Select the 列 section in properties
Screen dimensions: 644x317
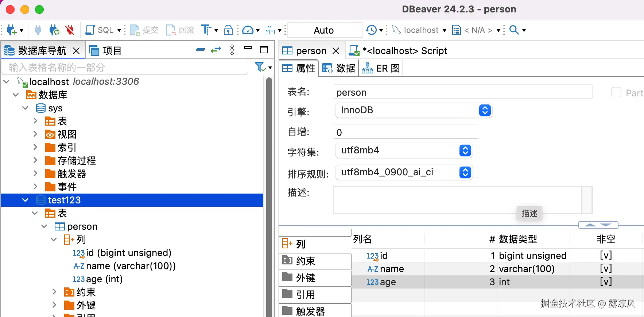315,244
